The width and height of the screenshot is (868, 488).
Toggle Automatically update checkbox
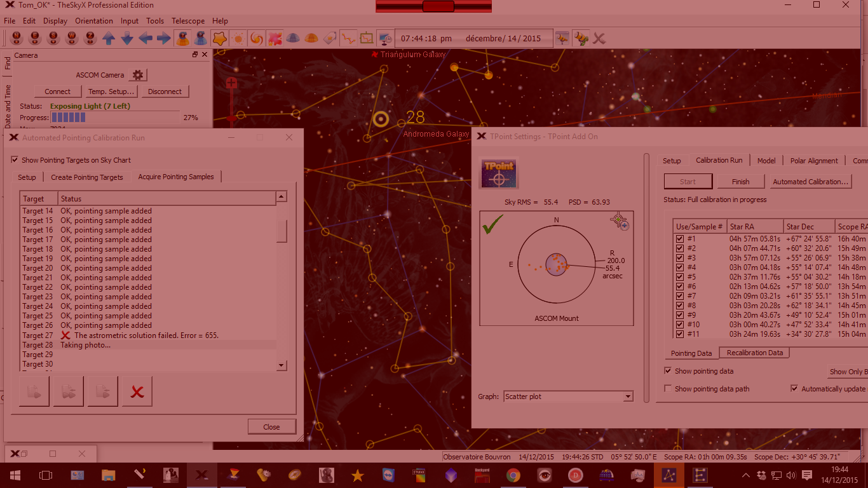794,388
